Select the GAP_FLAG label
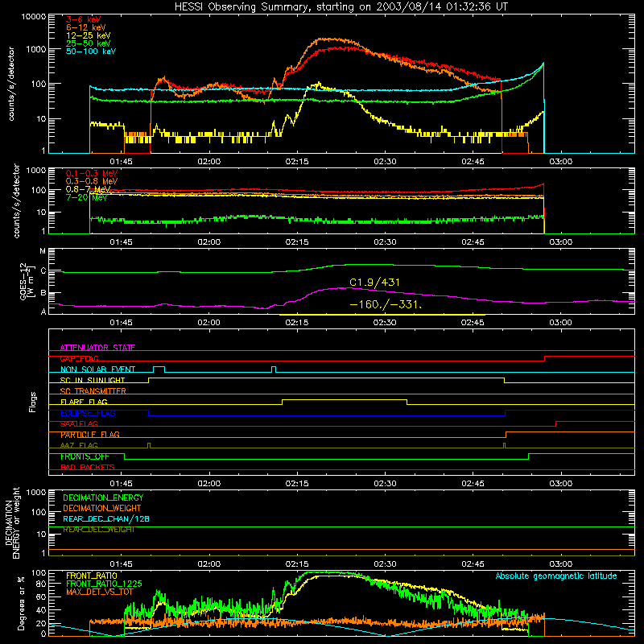644x644 pixels. point(80,358)
